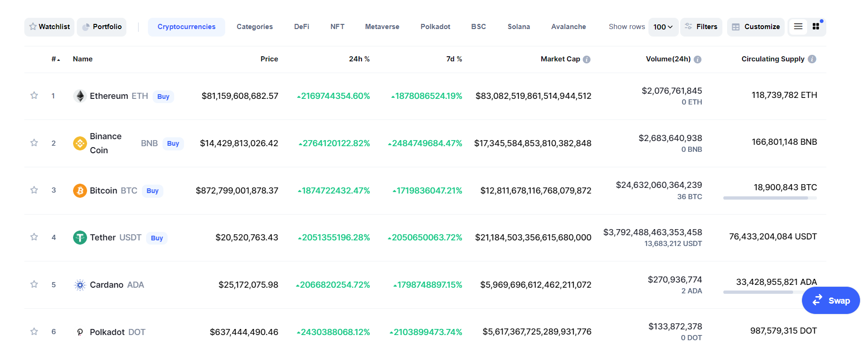The height and width of the screenshot is (343, 868).
Task: Switch to list view layout
Action: click(x=798, y=27)
